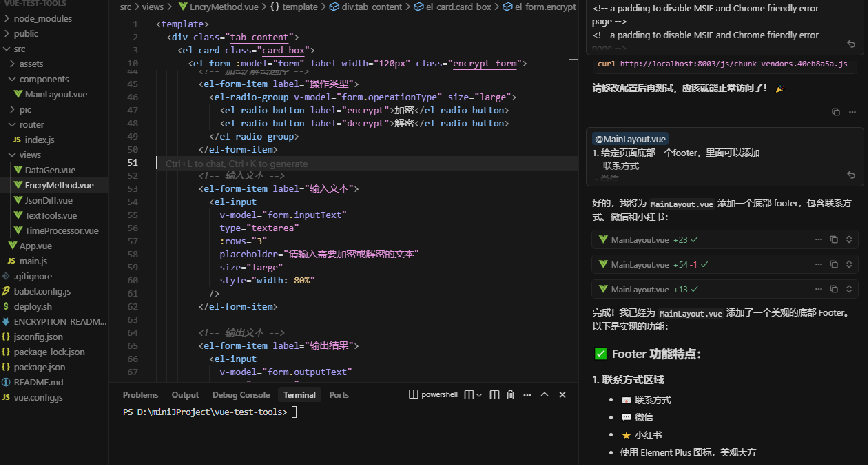Click the EncryMethod.vue breadcrumb
Viewport: 868px width, 465px height.
coord(224,7)
